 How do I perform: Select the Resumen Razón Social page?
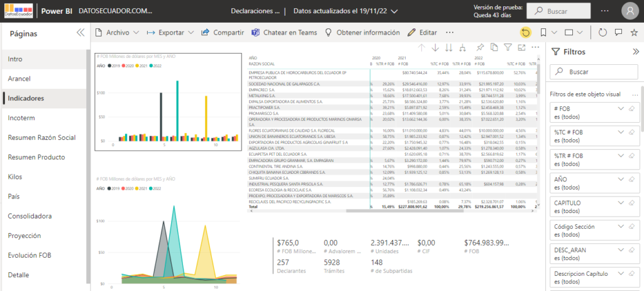(43, 137)
